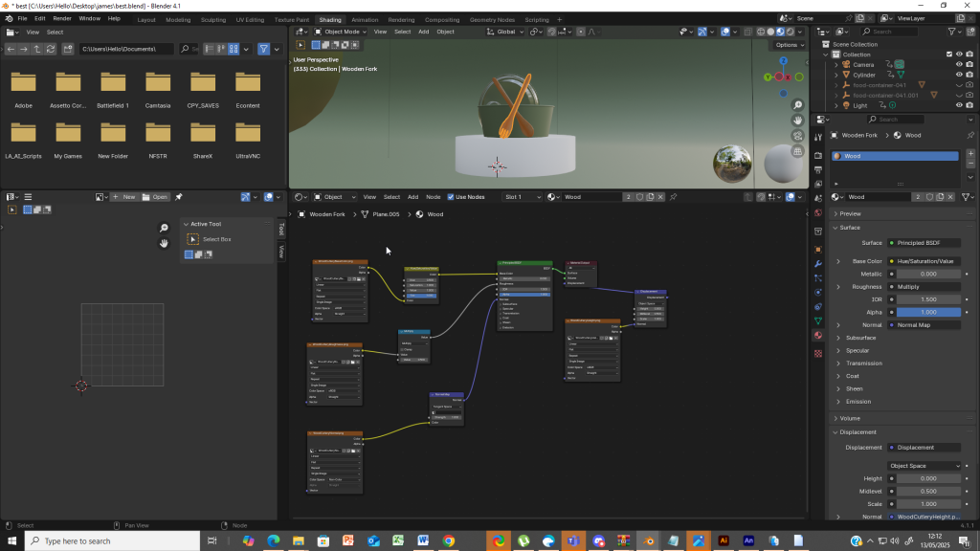Expand the Subsurface panel
Image resolution: width=980 pixels, height=551 pixels.
tap(859, 338)
